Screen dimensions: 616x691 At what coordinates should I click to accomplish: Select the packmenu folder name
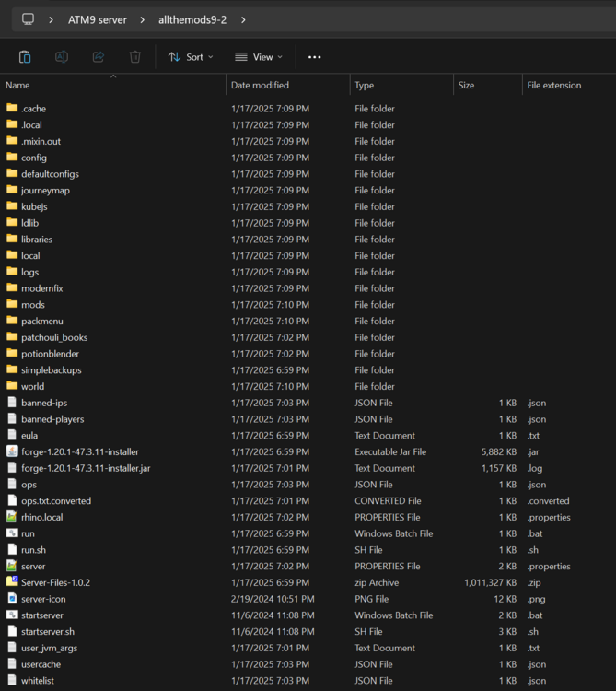coord(41,321)
